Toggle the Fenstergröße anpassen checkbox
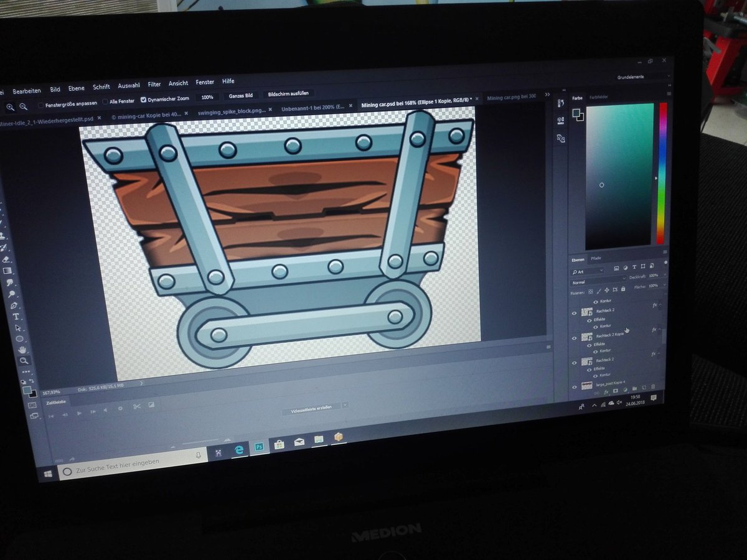The height and width of the screenshot is (560, 747). (40, 105)
